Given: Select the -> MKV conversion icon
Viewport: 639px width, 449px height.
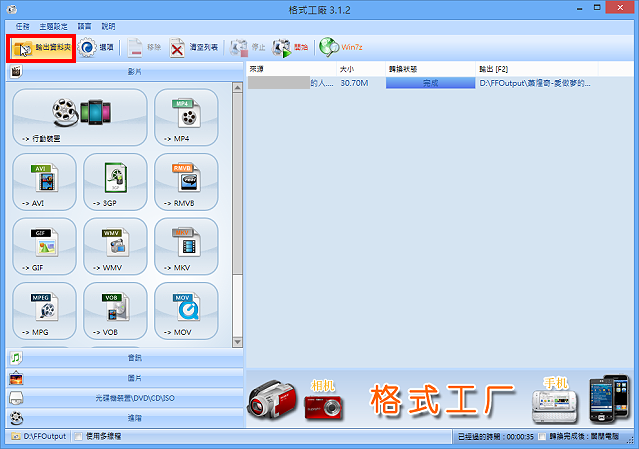Looking at the screenshot, I should 186,246.
